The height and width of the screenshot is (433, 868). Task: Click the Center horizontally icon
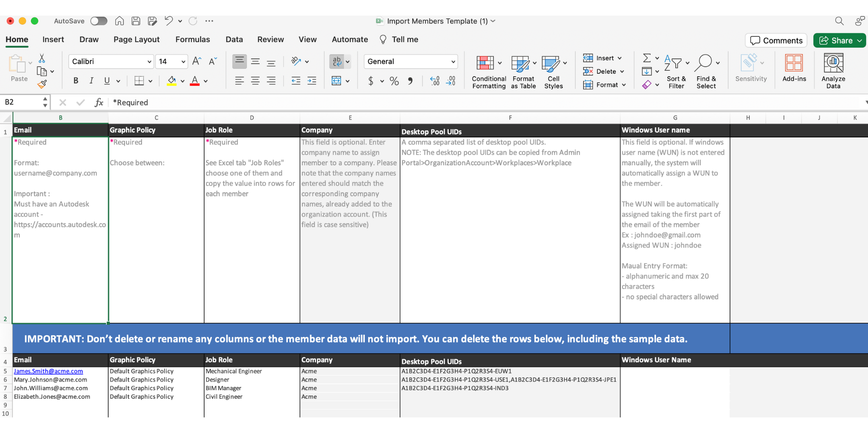pyautogui.click(x=255, y=81)
